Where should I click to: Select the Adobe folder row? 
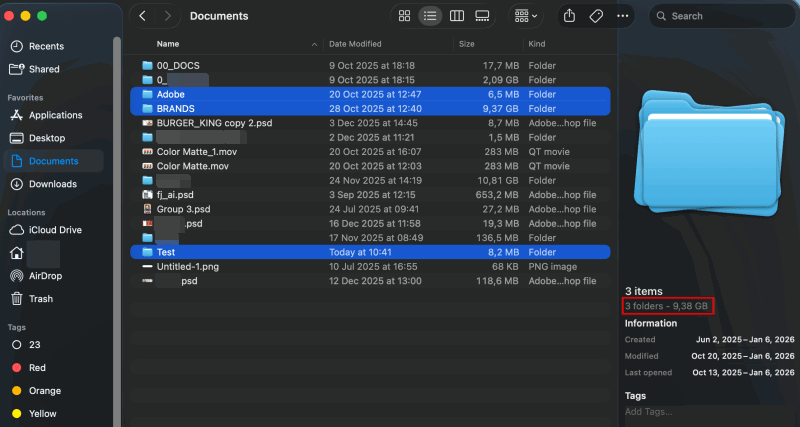(370, 94)
